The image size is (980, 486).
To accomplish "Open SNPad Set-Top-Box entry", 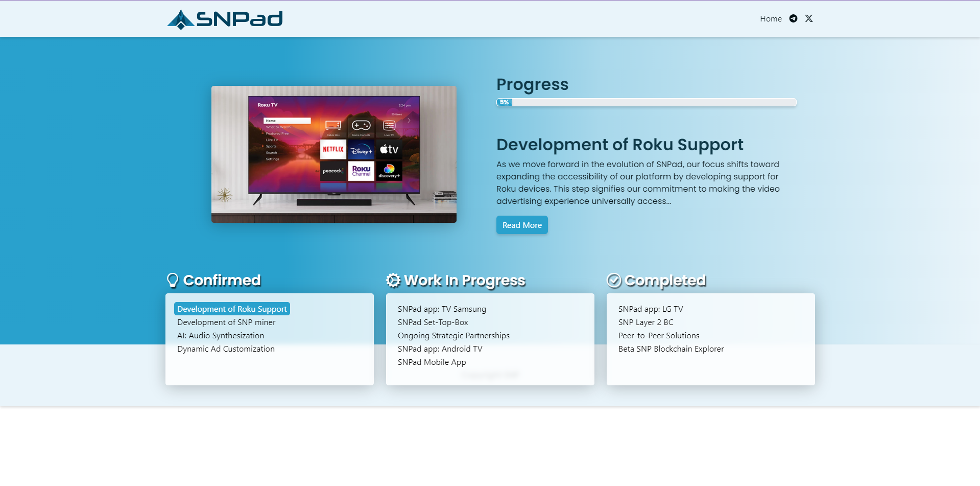I will pos(433,322).
